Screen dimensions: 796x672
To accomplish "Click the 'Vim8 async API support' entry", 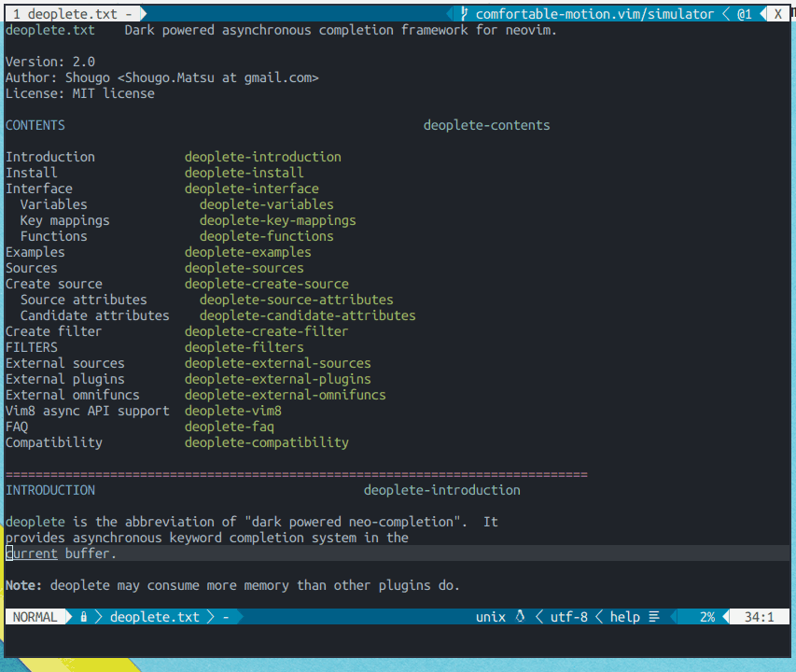I will pyautogui.click(x=88, y=411).
